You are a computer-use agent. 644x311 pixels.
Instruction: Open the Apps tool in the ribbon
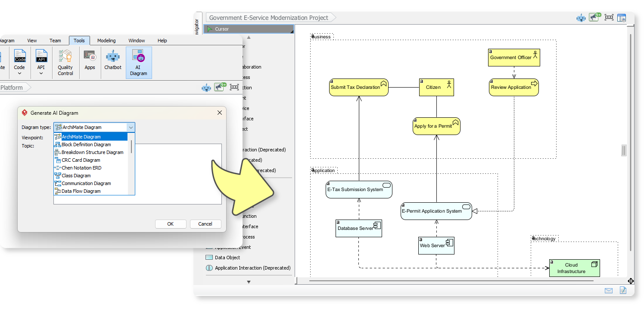click(x=90, y=62)
